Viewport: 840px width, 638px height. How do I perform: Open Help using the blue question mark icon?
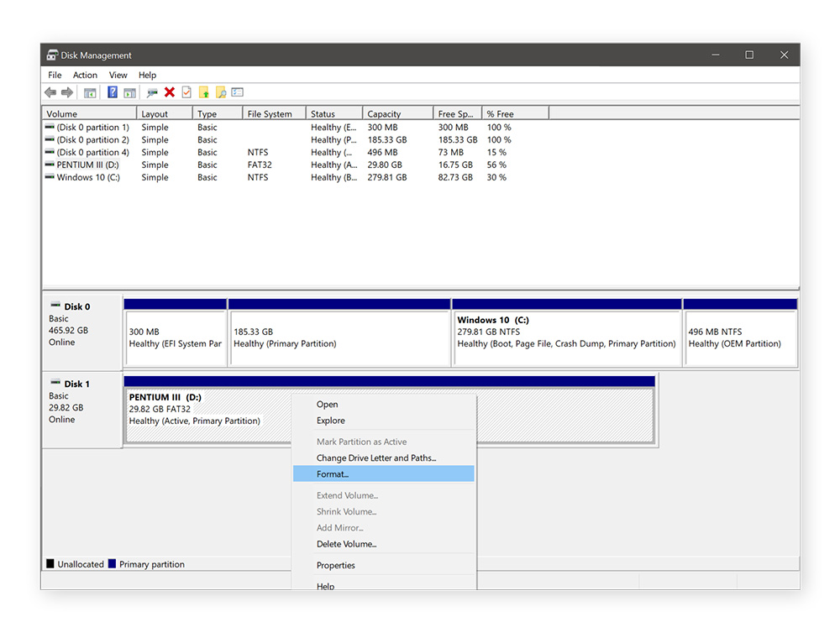[x=112, y=92]
